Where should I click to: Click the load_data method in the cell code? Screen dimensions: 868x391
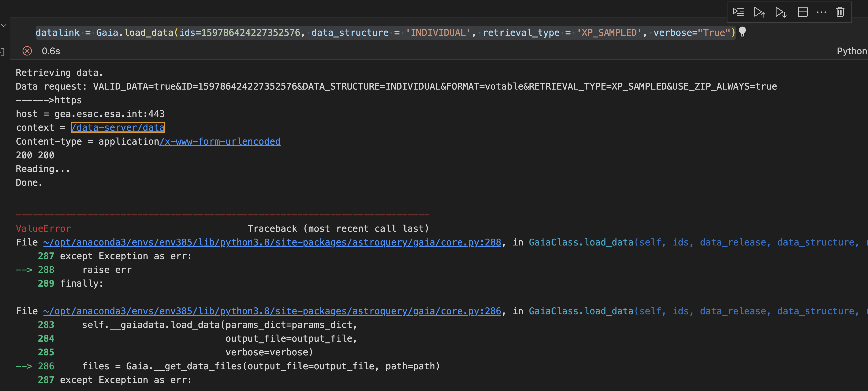click(x=148, y=33)
